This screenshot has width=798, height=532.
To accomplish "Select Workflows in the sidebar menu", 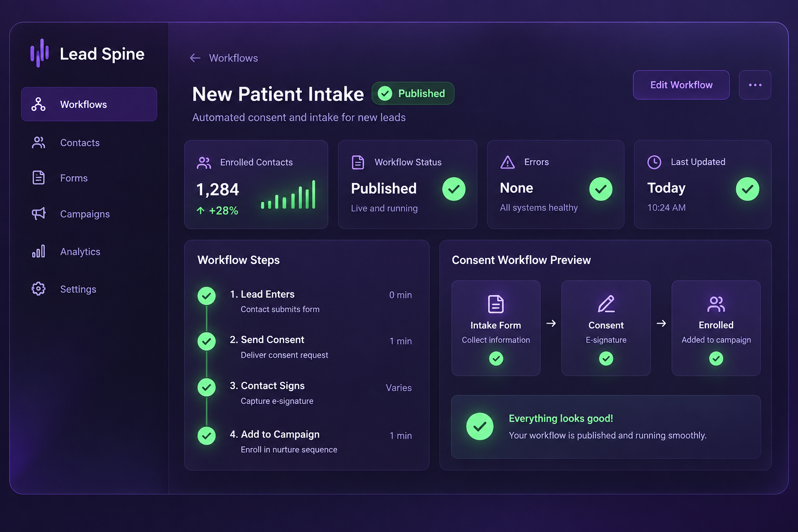I will (89, 104).
